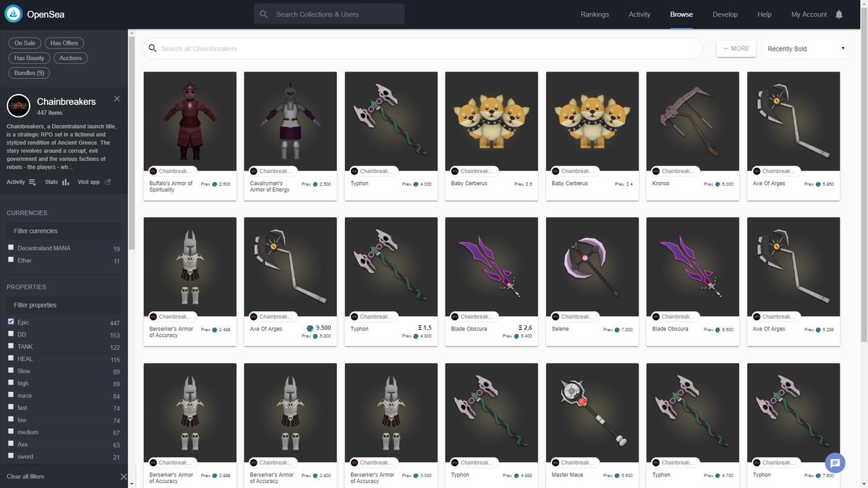The height and width of the screenshot is (488, 868).
Task: Open the My Account menu
Action: pos(809,14)
